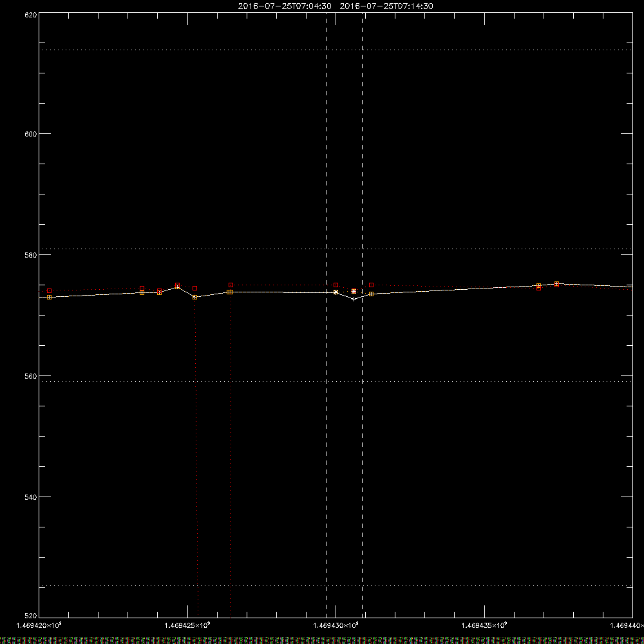Click the right dashed vertical time line
Image resolution: width=644 pixels, height=644 pixels.
pyautogui.click(x=362, y=315)
